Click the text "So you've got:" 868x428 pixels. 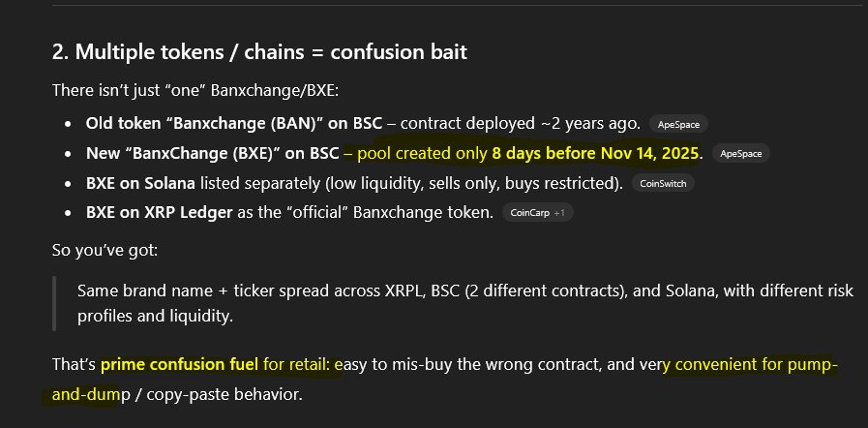click(101, 250)
